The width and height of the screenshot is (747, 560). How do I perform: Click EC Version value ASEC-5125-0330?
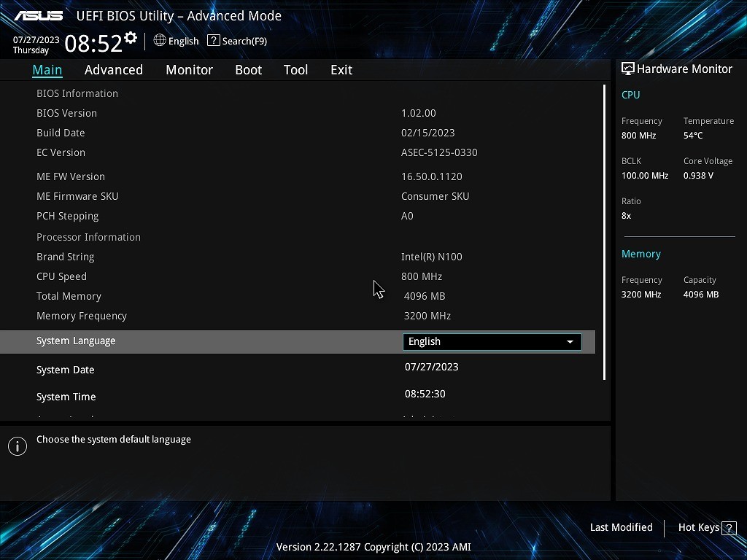pos(439,152)
